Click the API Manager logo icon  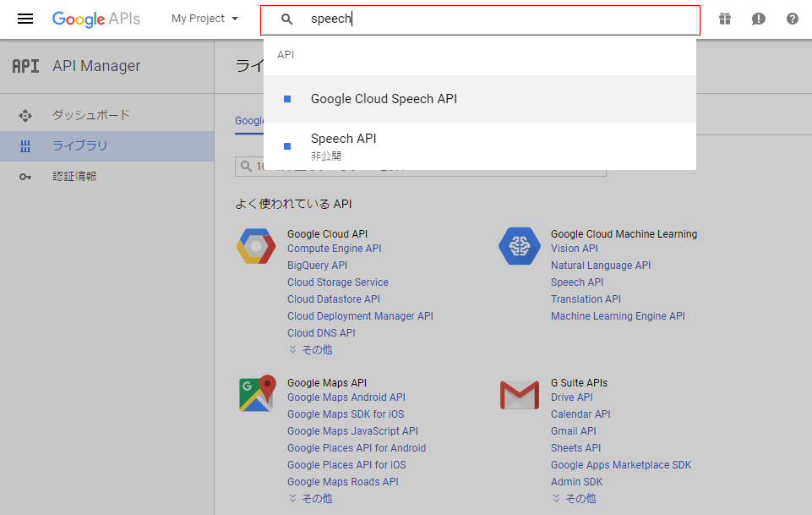pyautogui.click(x=26, y=66)
